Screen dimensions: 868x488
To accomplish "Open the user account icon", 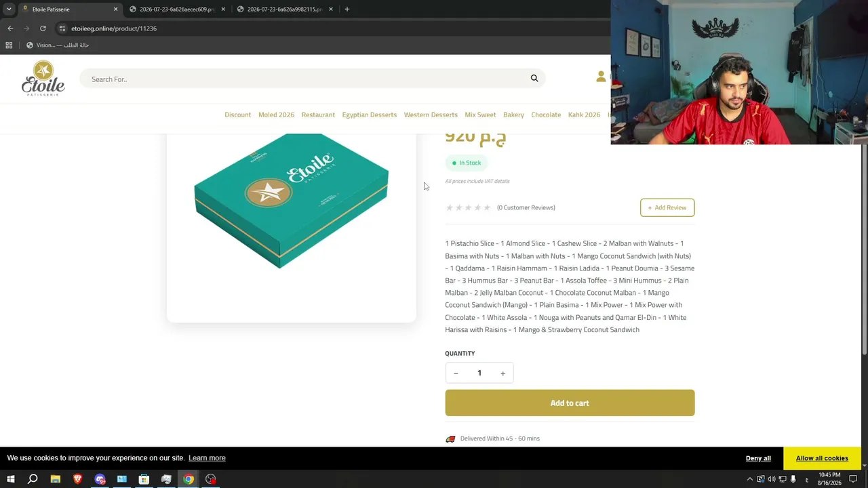I will [601, 77].
